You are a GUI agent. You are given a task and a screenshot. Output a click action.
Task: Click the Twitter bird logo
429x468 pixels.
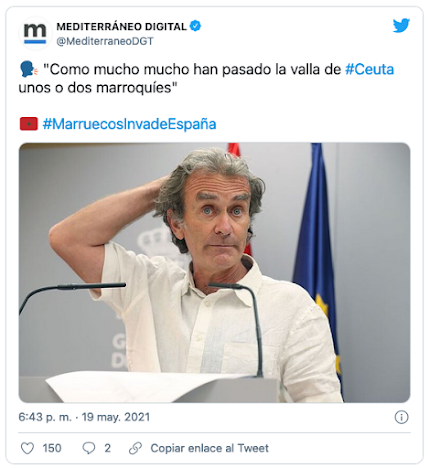[x=401, y=26]
